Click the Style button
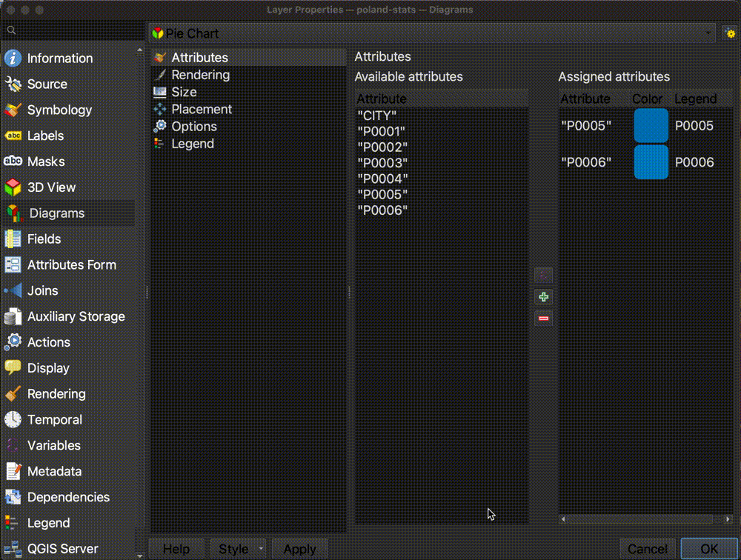Viewport: 741px width, 560px height. [234, 549]
